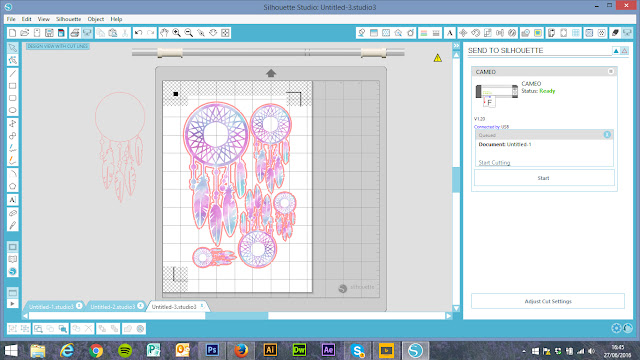Click the horizontal scrollbar right arrow

[x=449, y=316]
